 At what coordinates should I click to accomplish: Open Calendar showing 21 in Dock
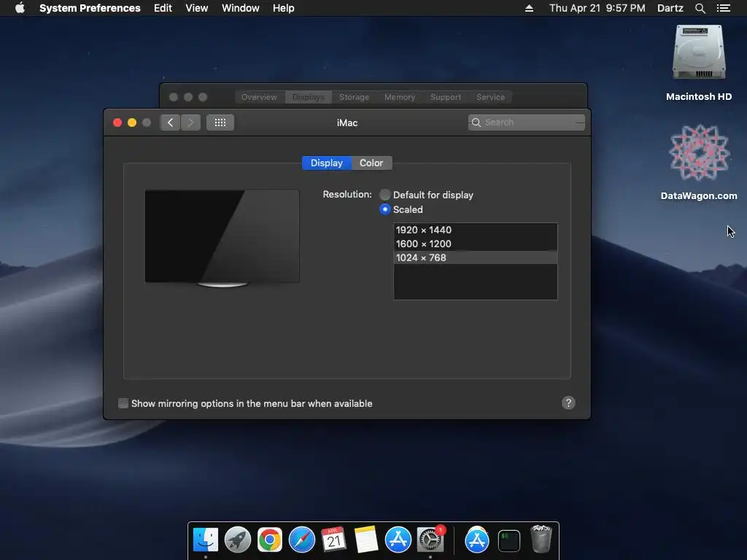click(x=333, y=540)
